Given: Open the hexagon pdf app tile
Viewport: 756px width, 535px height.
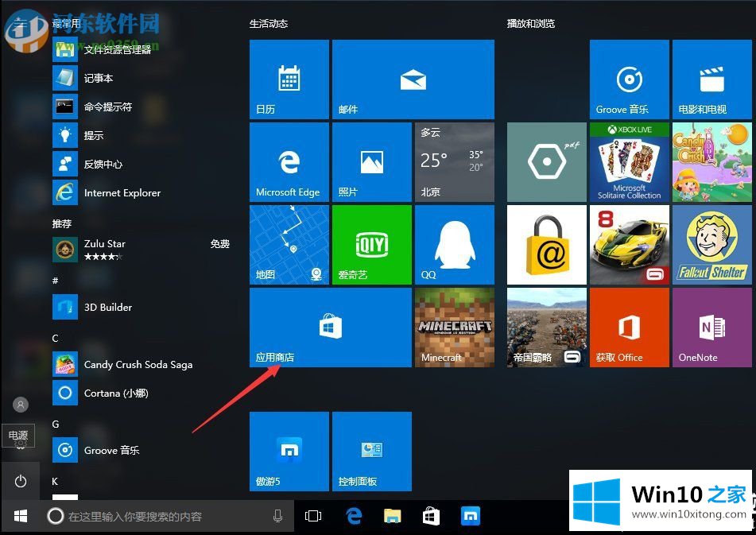Looking at the screenshot, I should [547, 162].
